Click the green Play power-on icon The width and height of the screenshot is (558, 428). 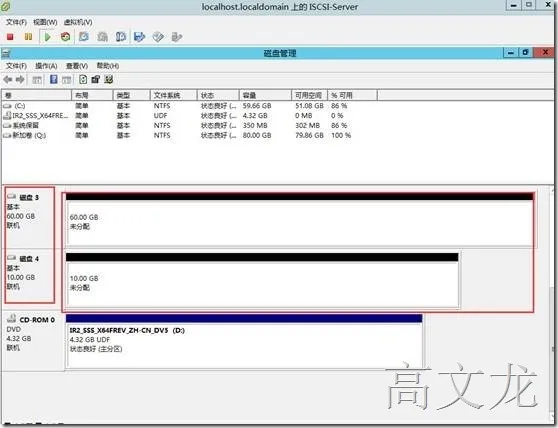[x=47, y=37]
